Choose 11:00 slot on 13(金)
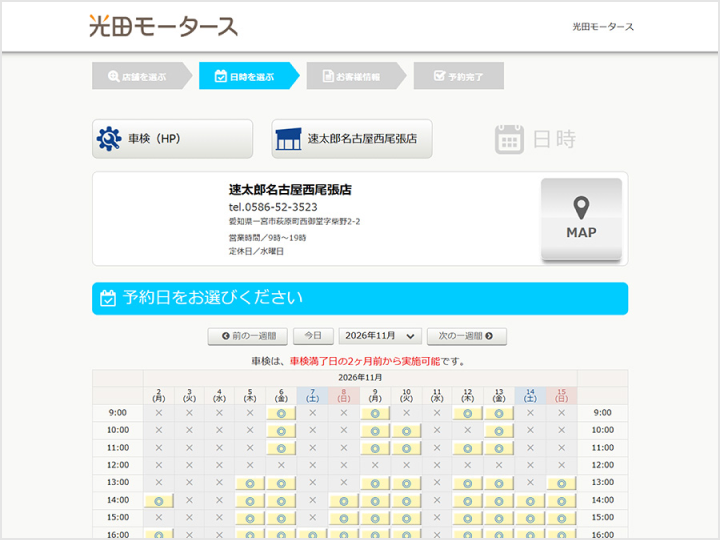720x540 pixels. coord(499,448)
